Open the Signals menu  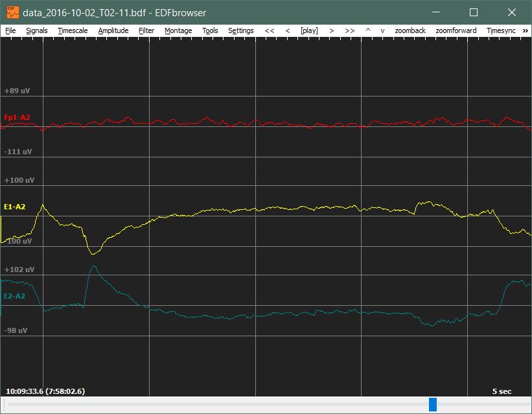37,30
